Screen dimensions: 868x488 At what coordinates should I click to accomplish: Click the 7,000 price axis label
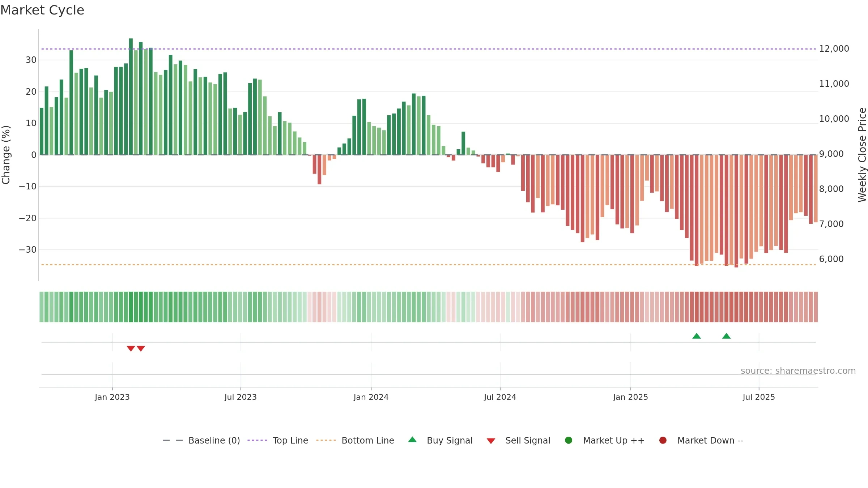831,224
